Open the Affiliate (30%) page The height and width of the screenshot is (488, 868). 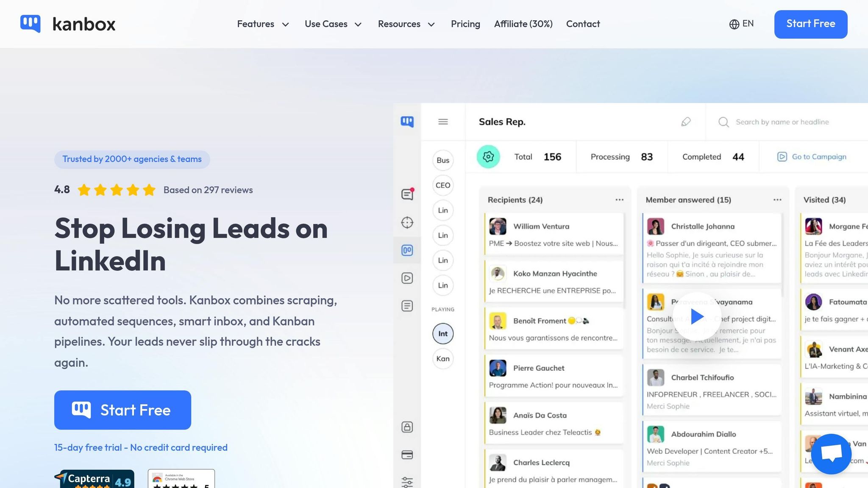tap(523, 24)
